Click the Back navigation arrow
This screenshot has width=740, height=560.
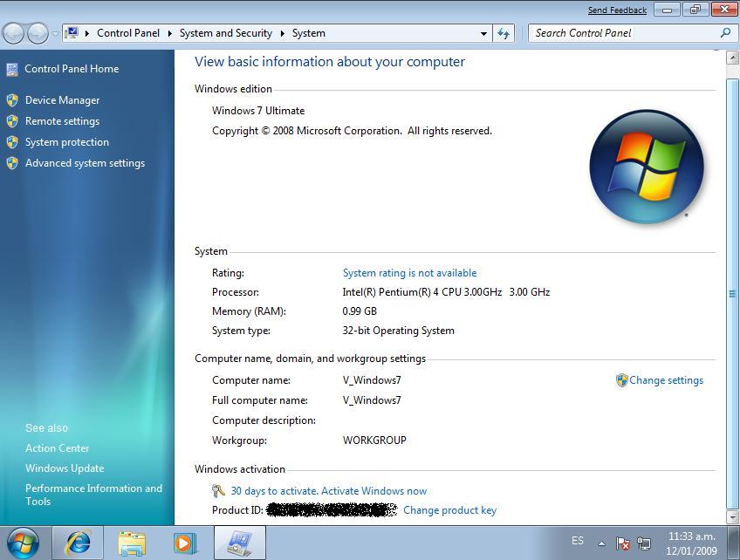(14, 33)
